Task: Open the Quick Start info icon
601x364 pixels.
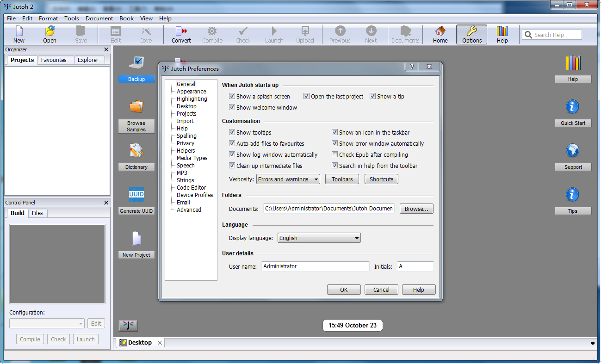Action: pyautogui.click(x=573, y=107)
